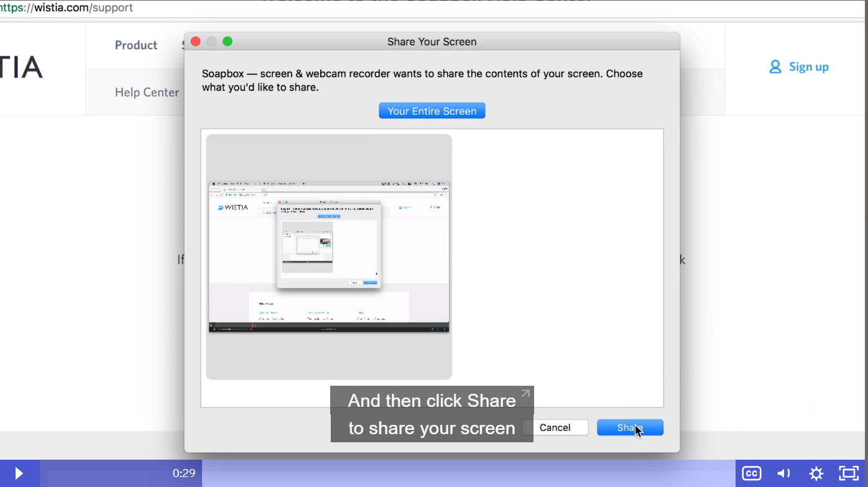Click the user icon beside Sign up
Viewport: 868px width, 487px height.
coord(775,67)
